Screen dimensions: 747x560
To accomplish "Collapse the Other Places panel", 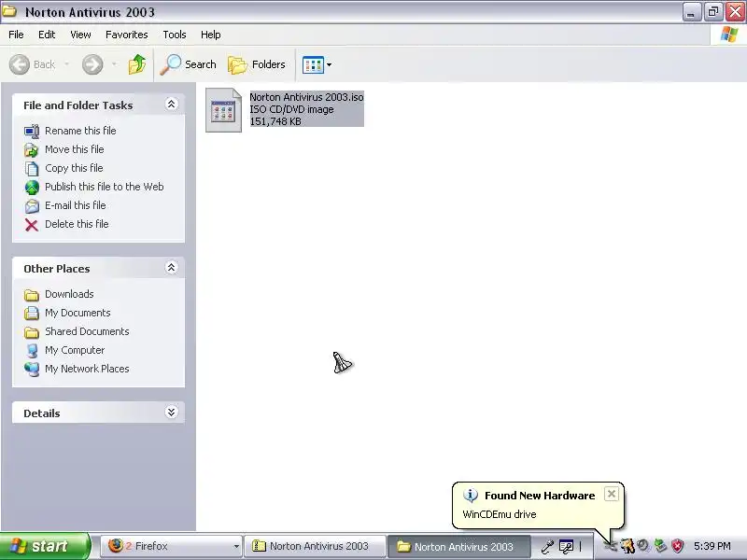I will (171, 267).
